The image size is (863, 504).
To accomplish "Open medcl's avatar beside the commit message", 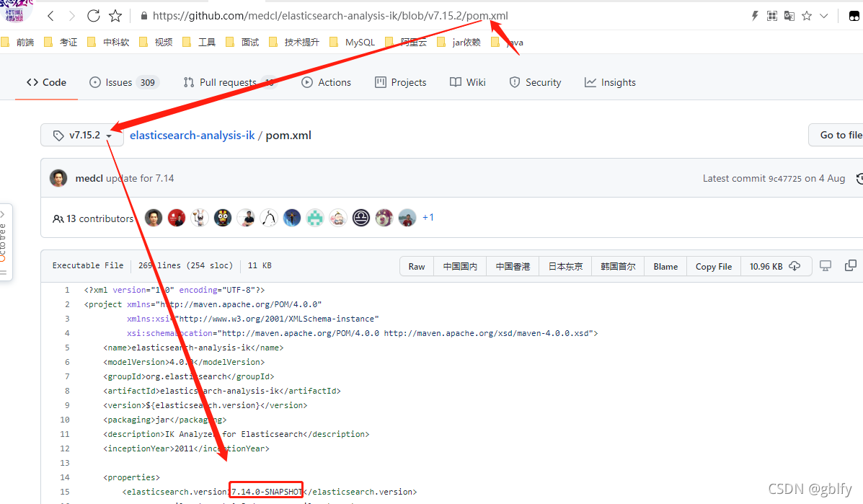I will [x=58, y=178].
